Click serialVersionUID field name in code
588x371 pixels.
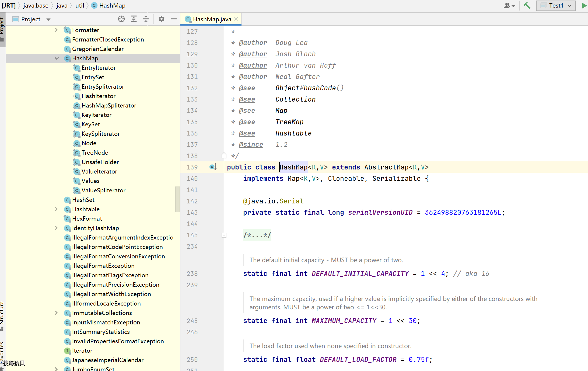coord(380,212)
